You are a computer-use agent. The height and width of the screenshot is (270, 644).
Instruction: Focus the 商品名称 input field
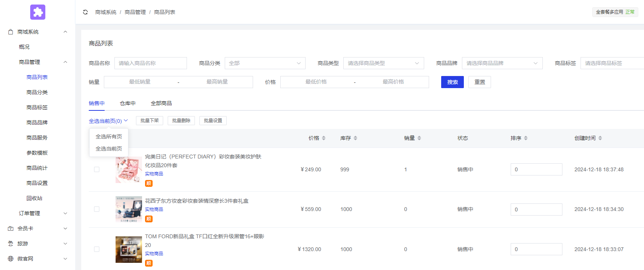[151, 63]
